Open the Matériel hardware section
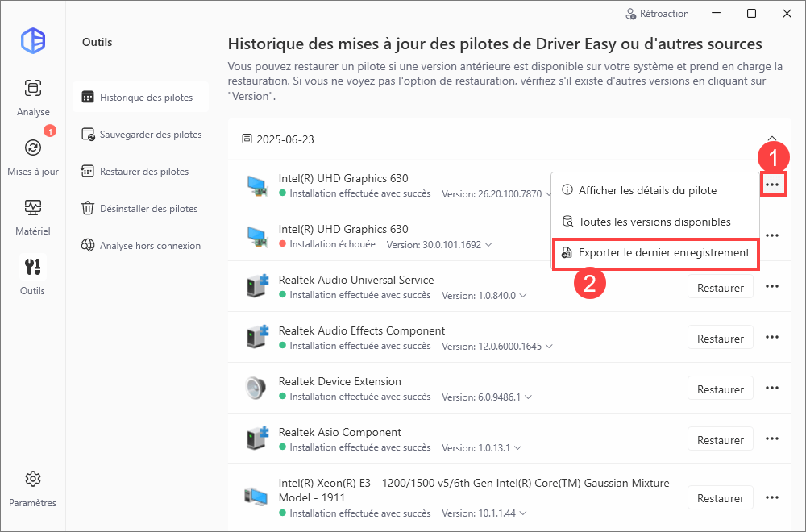806x532 pixels. [x=33, y=217]
